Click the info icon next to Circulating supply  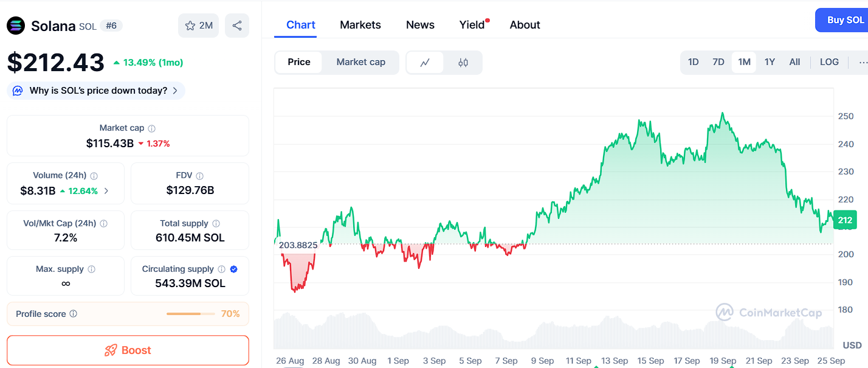point(222,269)
